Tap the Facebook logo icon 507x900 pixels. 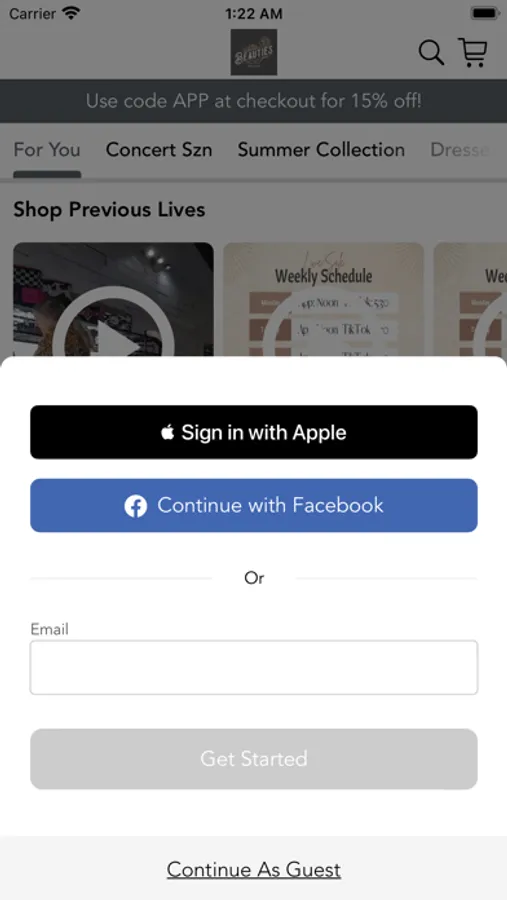click(136, 506)
